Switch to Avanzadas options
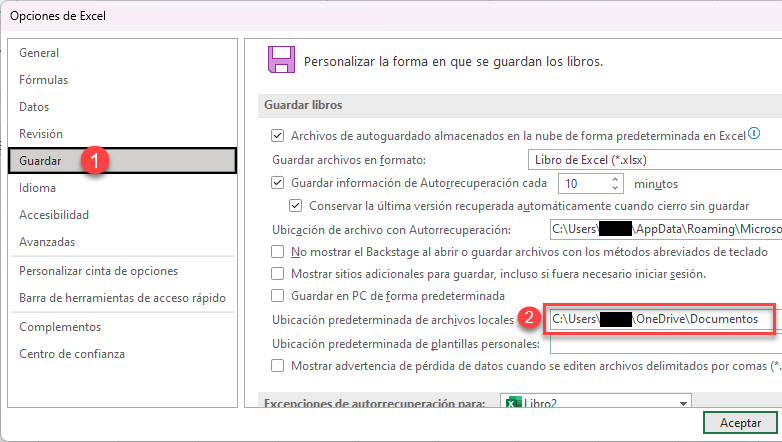782x442 pixels. click(x=47, y=241)
